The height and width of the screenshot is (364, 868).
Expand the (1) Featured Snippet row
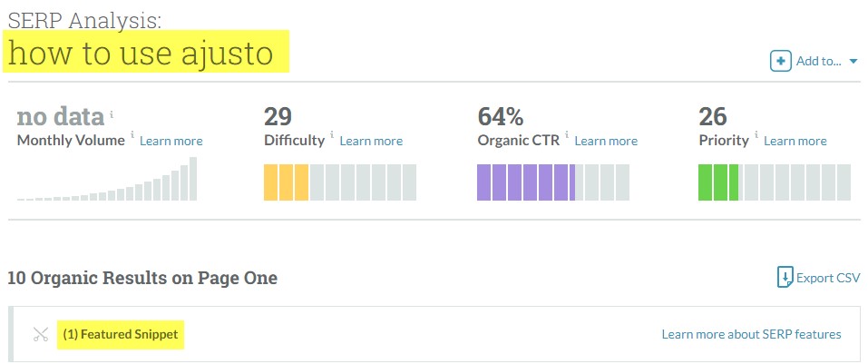pyautogui.click(x=122, y=334)
